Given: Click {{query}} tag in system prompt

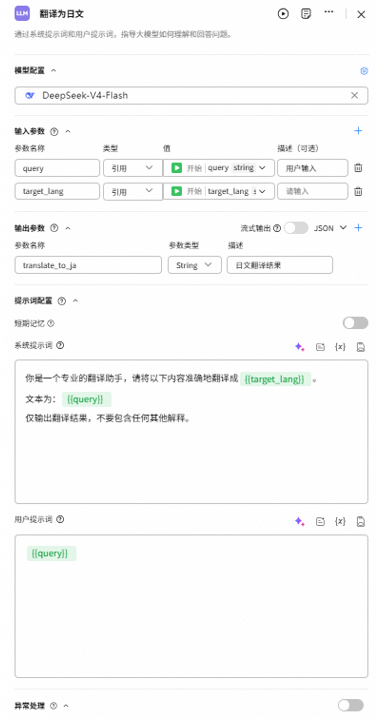Looking at the screenshot, I should click(x=86, y=399).
